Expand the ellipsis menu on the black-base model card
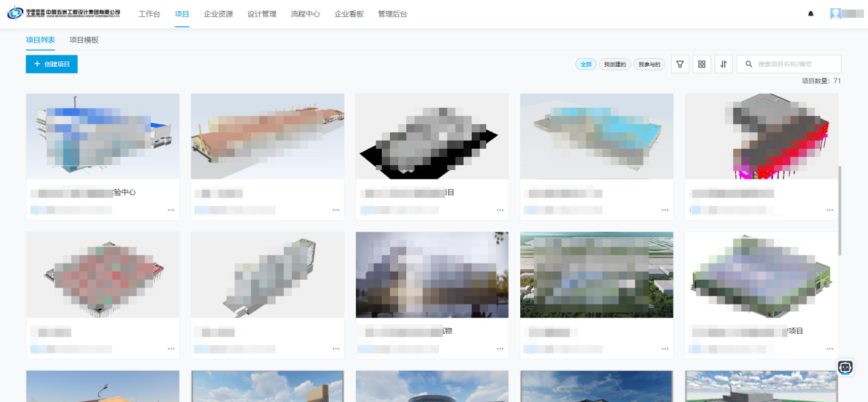Image resolution: width=868 pixels, height=402 pixels. tap(500, 210)
